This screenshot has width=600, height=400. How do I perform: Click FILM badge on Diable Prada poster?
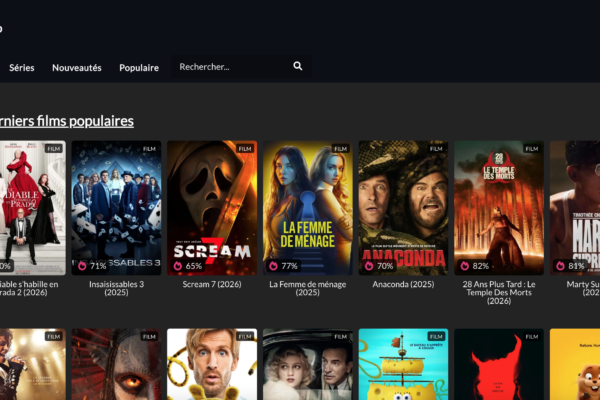click(x=54, y=149)
